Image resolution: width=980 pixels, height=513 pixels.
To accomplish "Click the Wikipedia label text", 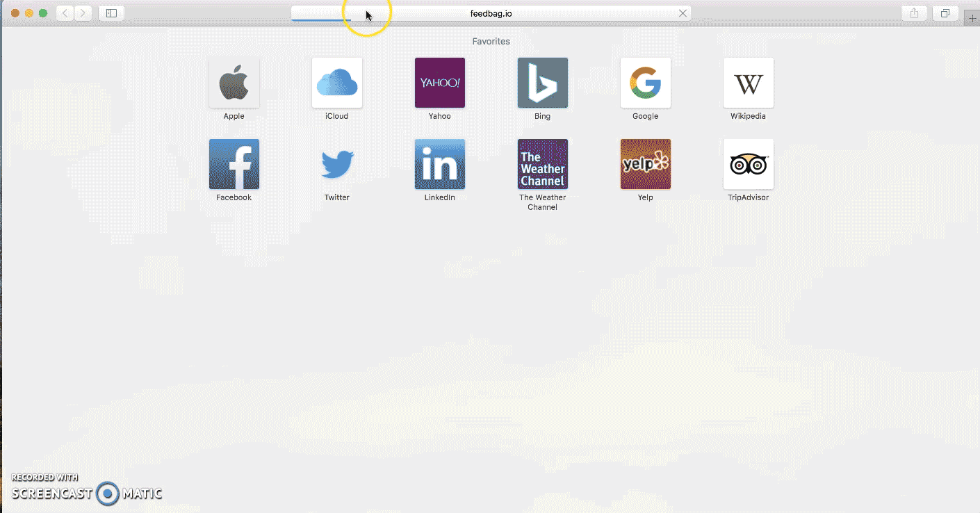I will [749, 116].
